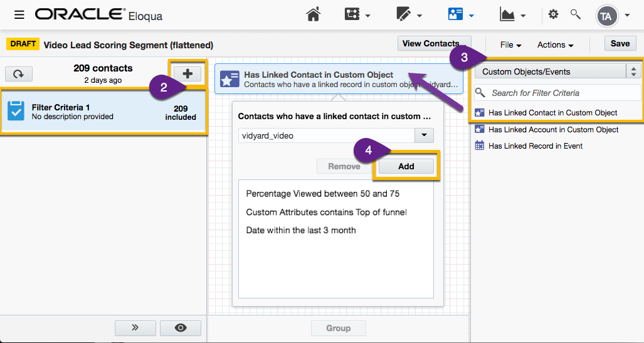Click the Filter Criteria 1 checkmark icon
This screenshot has width=644, height=343.
(16, 112)
